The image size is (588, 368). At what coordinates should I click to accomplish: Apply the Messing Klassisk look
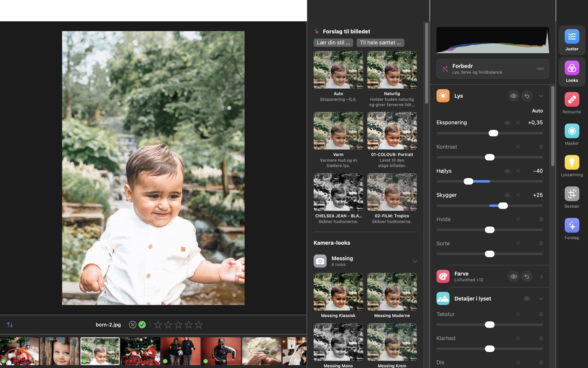tap(338, 291)
